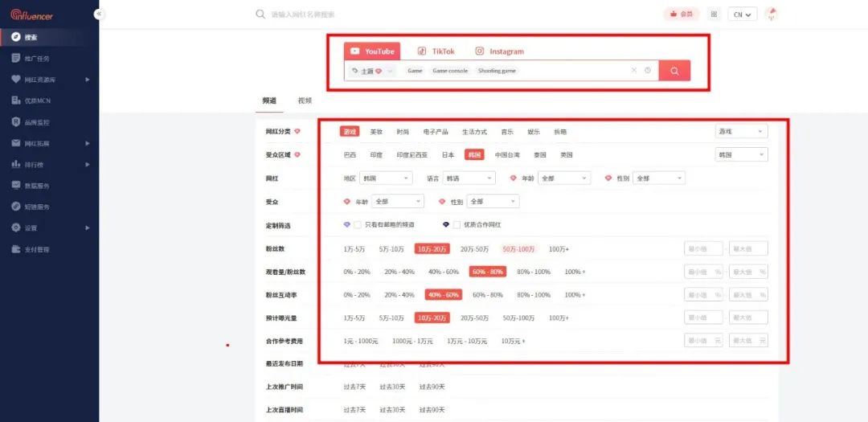Click the red search button beside tags
This screenshot has width=868, height=422.
674,71
